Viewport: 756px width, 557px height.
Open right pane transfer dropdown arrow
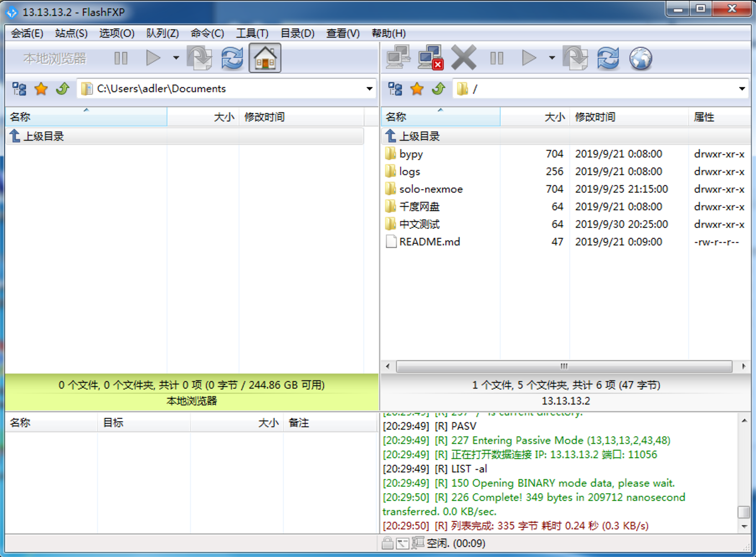(x=552, y=58)
